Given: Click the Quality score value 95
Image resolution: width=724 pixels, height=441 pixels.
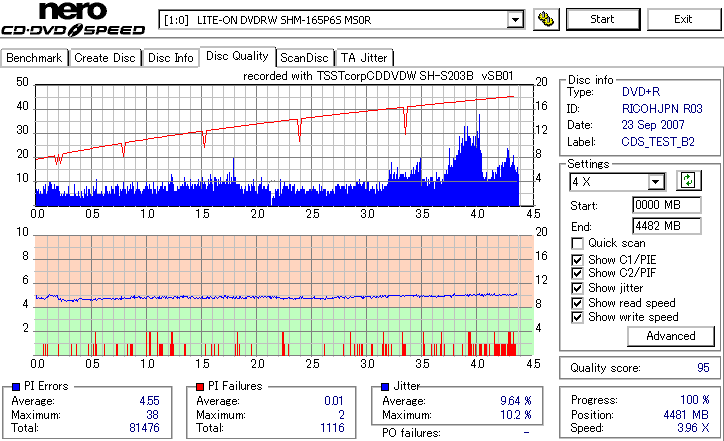Looking at the screenshot, I should pyautogui.click(x=703, y=368).
